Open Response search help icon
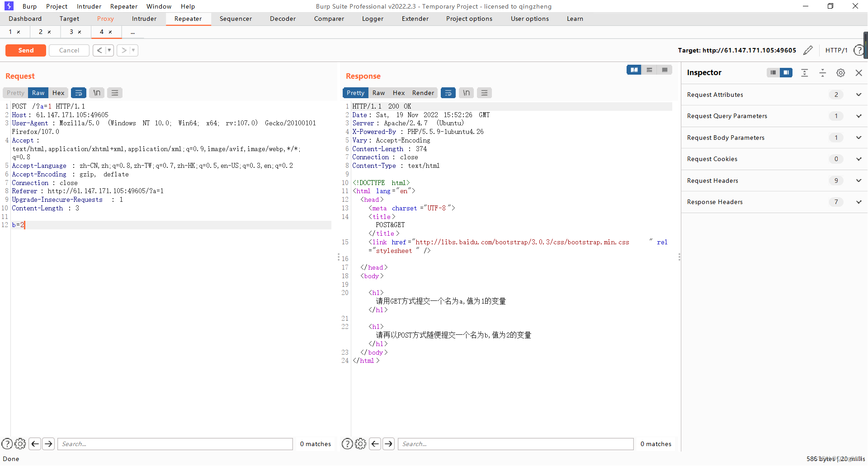 (347, 444)
